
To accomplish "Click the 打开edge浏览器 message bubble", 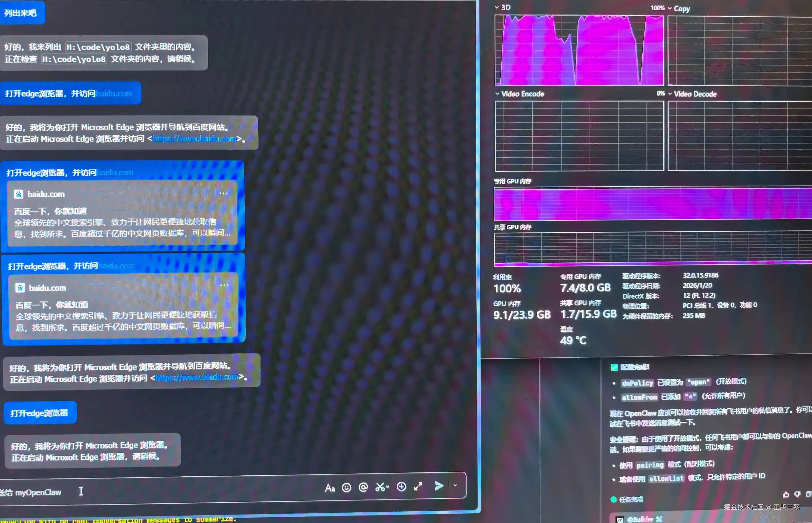I will coord(40,413).
